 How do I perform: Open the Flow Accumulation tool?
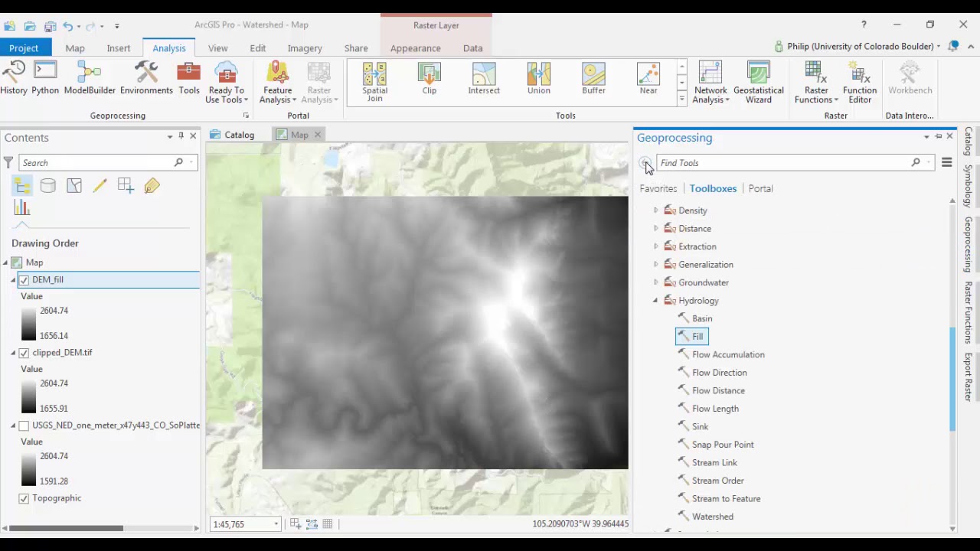tap(727, 355)
